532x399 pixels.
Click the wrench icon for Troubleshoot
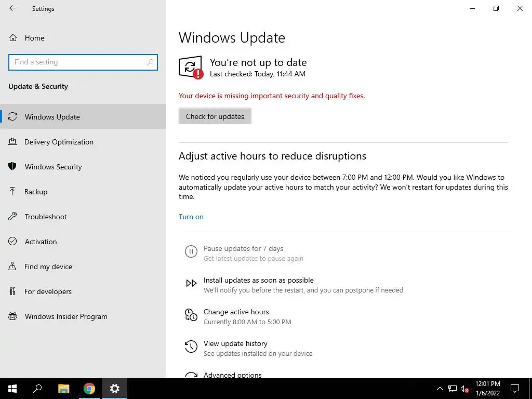coord(12,216)
